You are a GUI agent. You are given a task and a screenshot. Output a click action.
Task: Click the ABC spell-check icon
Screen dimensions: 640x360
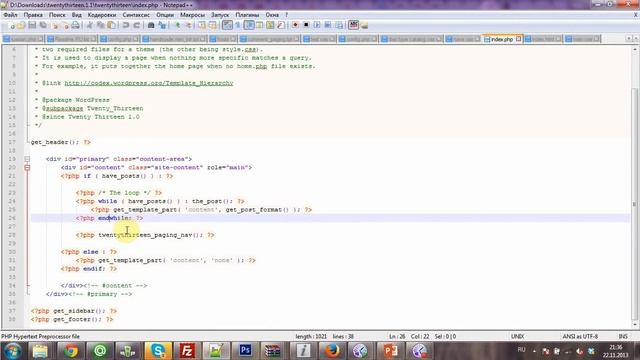[x=353, y=25]
